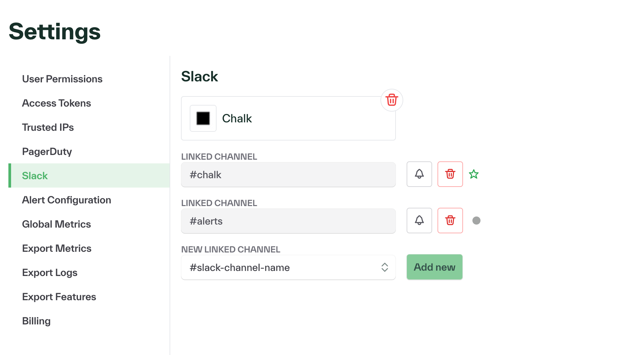The height and width of the screenshot is (355, 644).
Task: Select PagerDuty in the sidebar
Action: coord(47,151)
